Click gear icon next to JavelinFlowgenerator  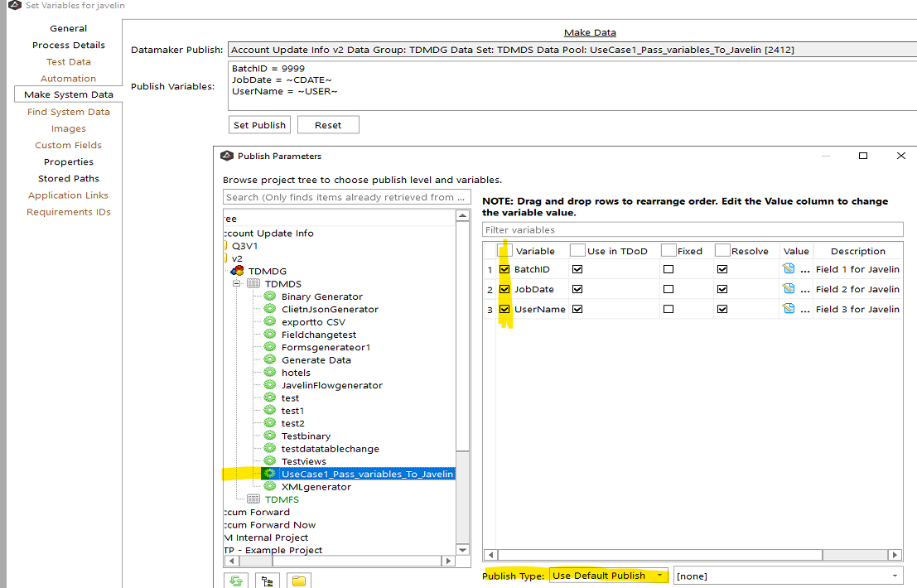tap(269, 385)
